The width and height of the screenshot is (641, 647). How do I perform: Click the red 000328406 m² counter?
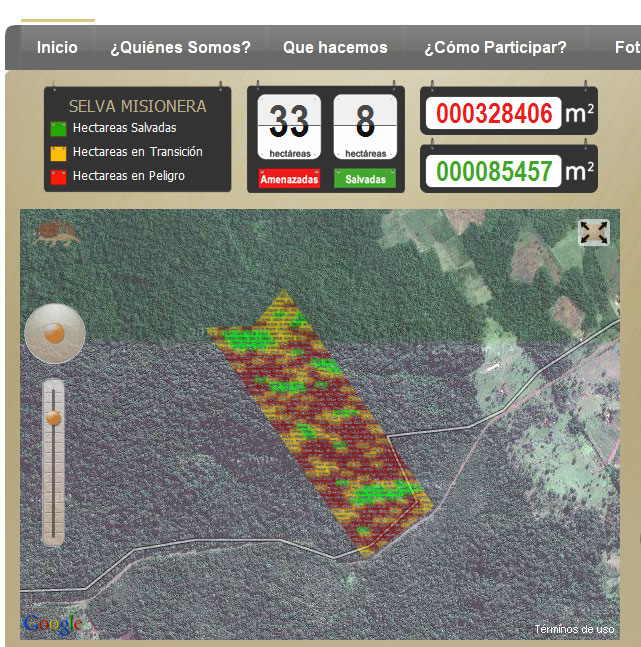click(495, 114)
